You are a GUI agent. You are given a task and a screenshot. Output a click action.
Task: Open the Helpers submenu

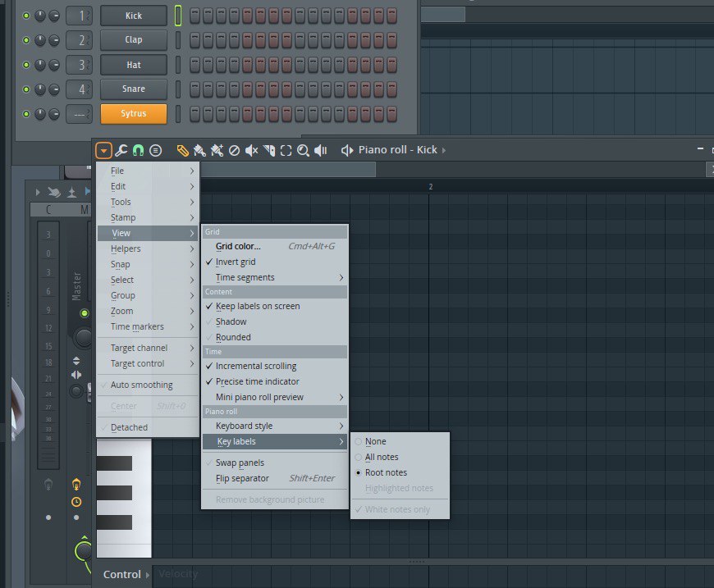pos(148,248)
